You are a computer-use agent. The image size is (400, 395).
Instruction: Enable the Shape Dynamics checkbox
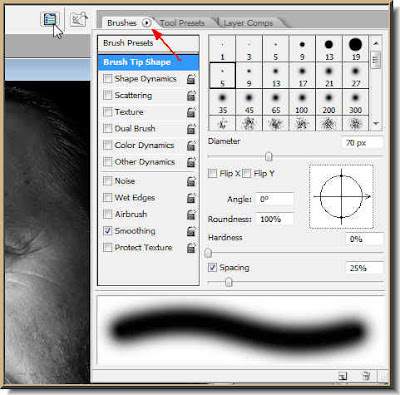pos(108,79)
